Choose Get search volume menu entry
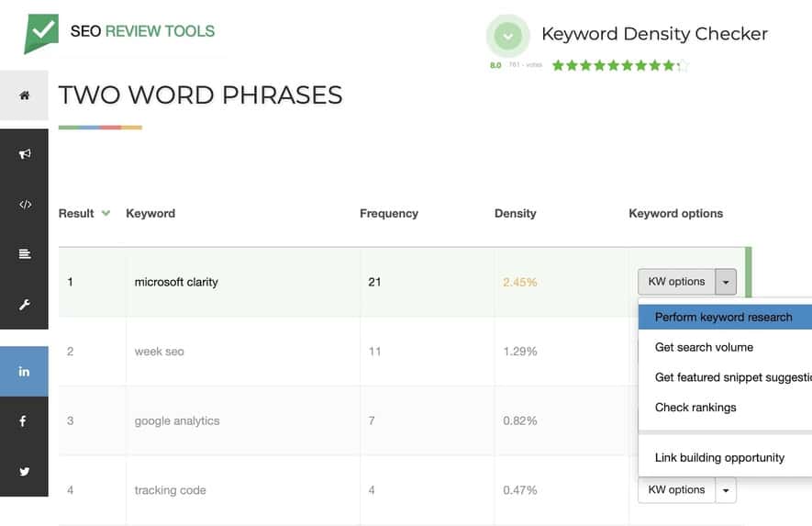 (x=725, y=347)
